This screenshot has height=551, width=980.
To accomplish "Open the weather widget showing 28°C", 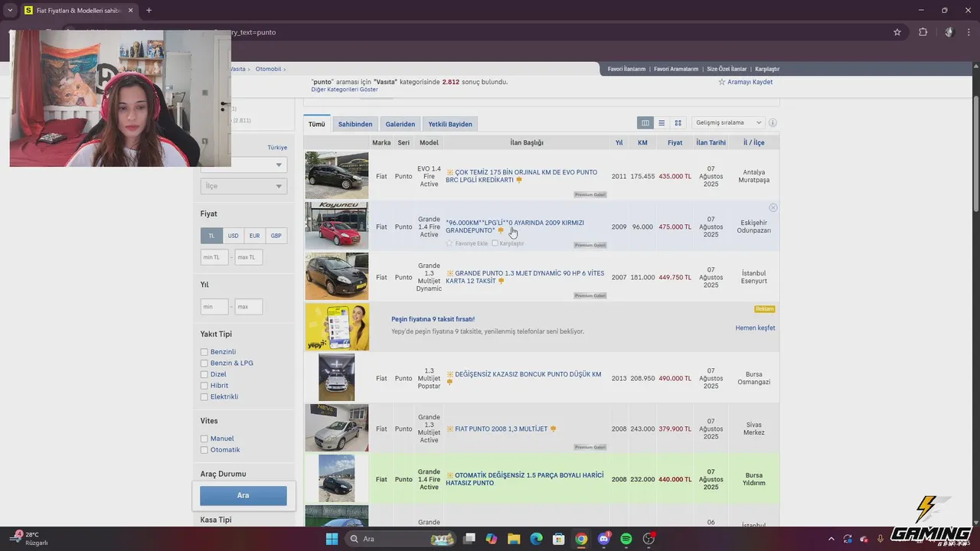I will (x=31, y=539).
